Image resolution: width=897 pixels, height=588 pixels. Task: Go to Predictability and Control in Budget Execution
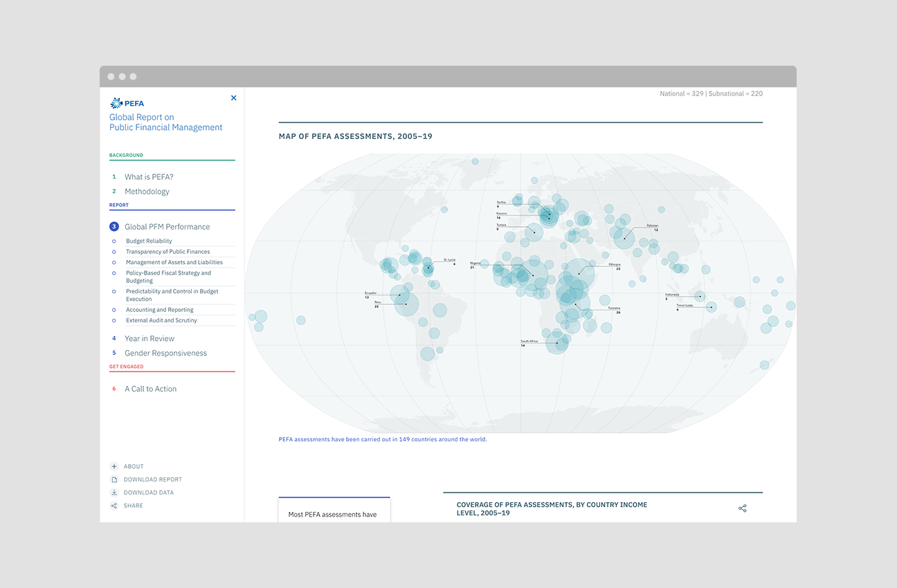pyautogui.click(x=172, y=295)
